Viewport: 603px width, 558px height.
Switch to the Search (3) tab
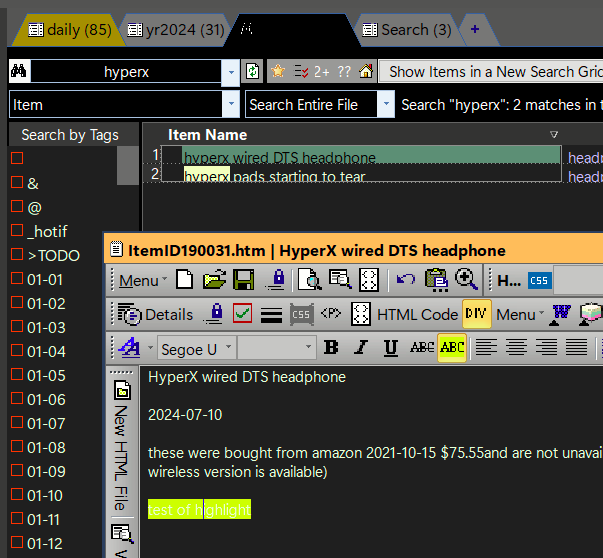tap(407, 30)
